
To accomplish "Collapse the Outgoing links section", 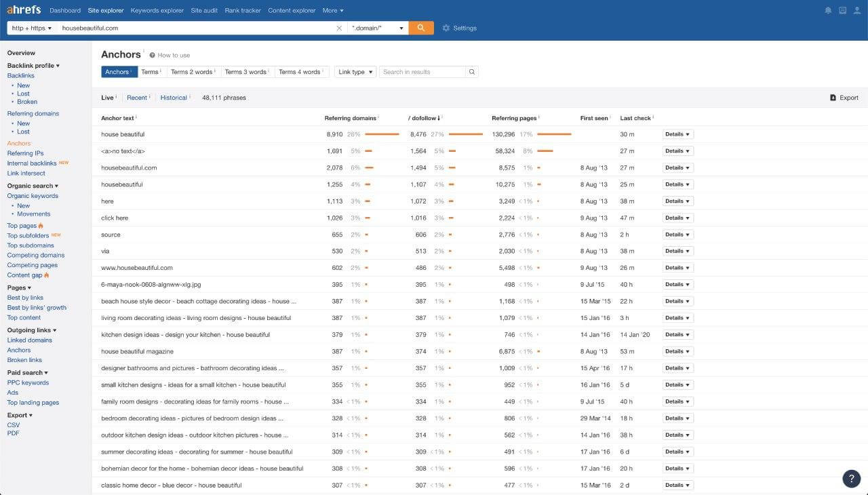I will (32, 330).
